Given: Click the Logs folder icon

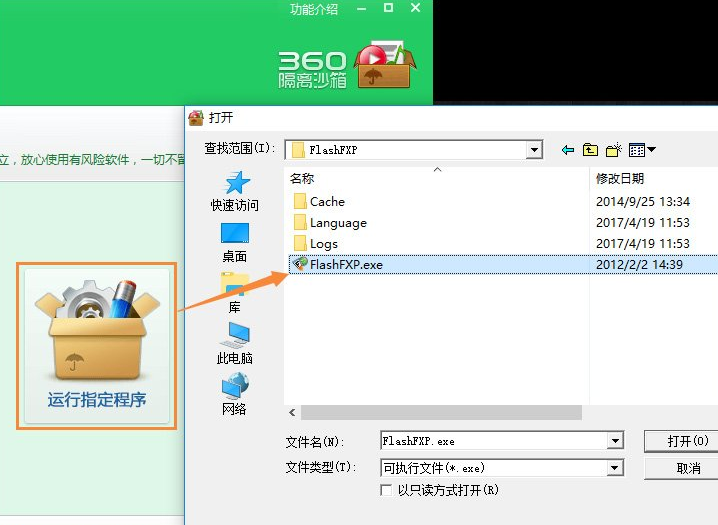Looking at the screenshot, I should (300, 243).
